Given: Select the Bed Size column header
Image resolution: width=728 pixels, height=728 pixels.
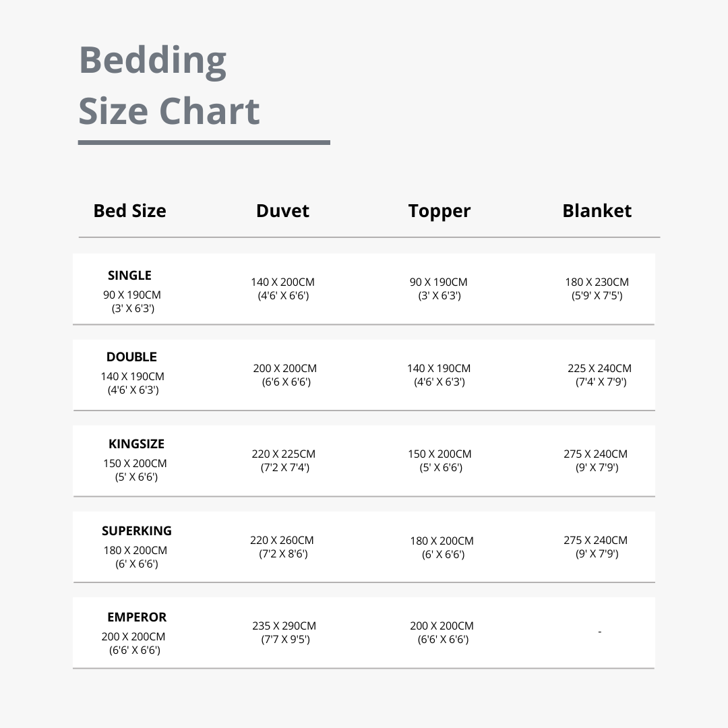Looking at the screenshot, I should pos(129,211).
